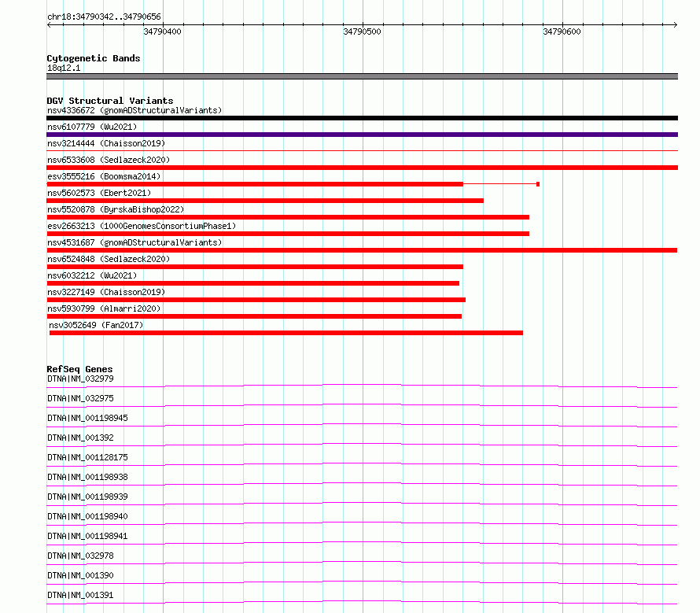Open variant nsv6533608 (Sedlazeck2020) label

pyautogui.click(x=109, y=160)
